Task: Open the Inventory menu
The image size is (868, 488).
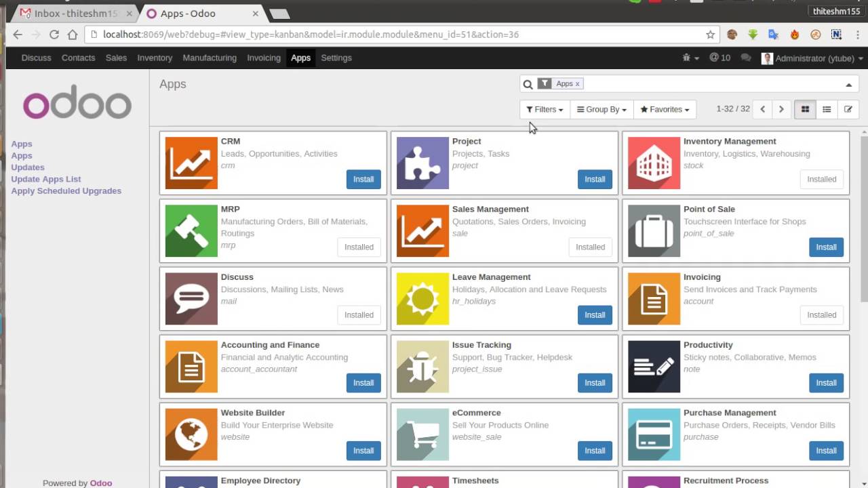Action: coord(155,58)
